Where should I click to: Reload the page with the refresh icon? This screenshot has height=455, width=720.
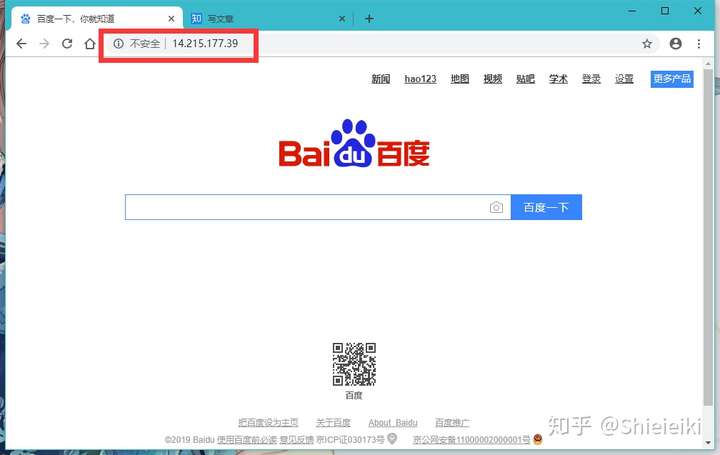67,44
